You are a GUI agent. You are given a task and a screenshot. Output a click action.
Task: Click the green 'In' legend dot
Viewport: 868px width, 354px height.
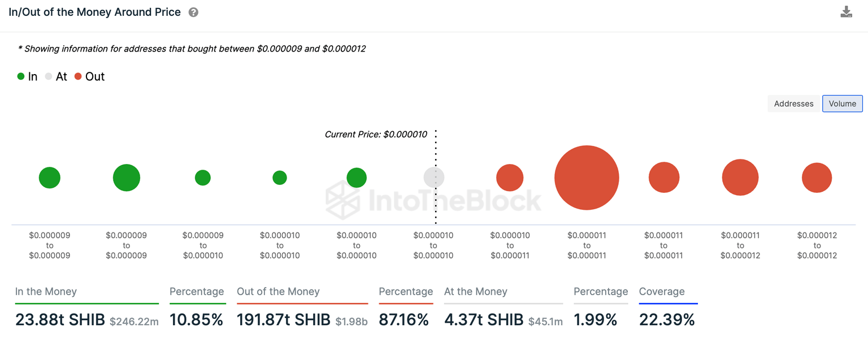point(20,76)
